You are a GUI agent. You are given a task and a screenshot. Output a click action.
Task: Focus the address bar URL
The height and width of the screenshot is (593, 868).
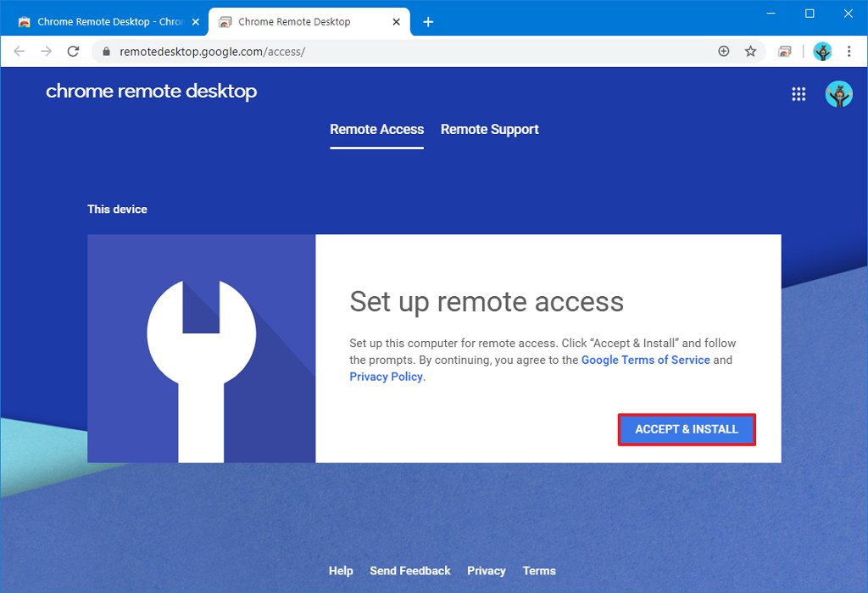(212, 52)
